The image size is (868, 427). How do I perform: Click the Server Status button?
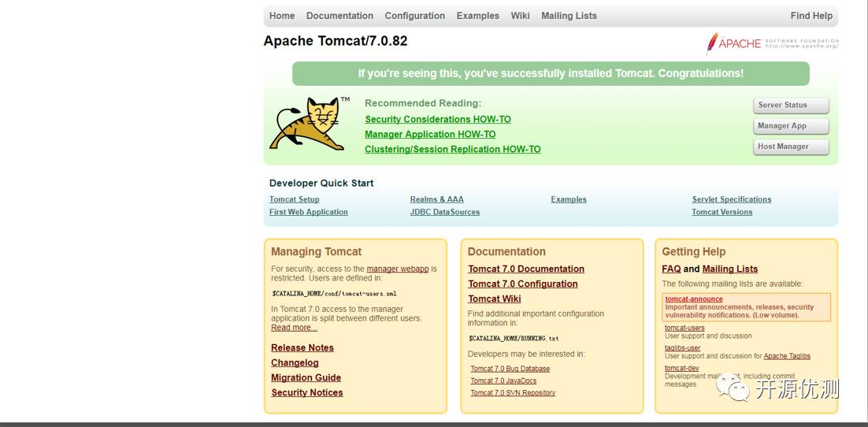click(x=791, y=106)
